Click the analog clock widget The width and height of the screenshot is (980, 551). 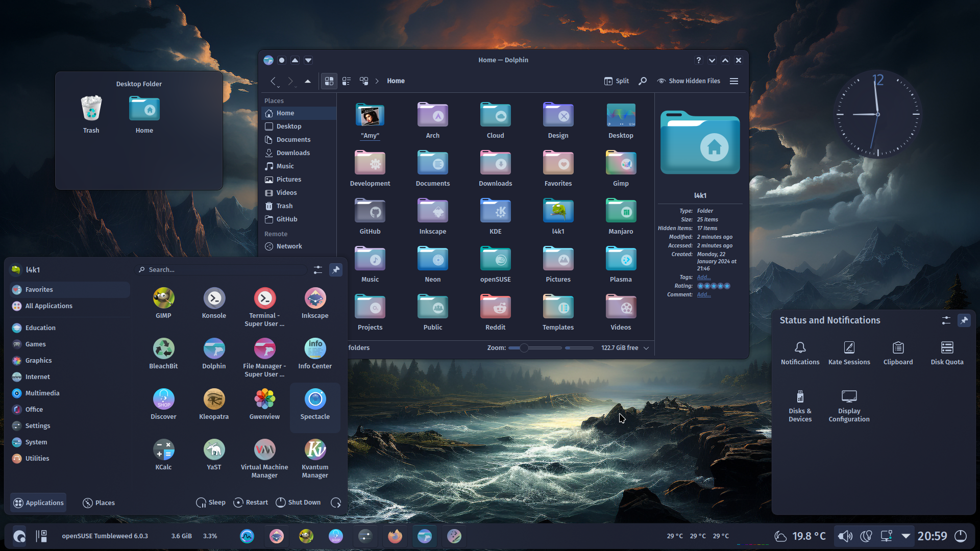877,114
